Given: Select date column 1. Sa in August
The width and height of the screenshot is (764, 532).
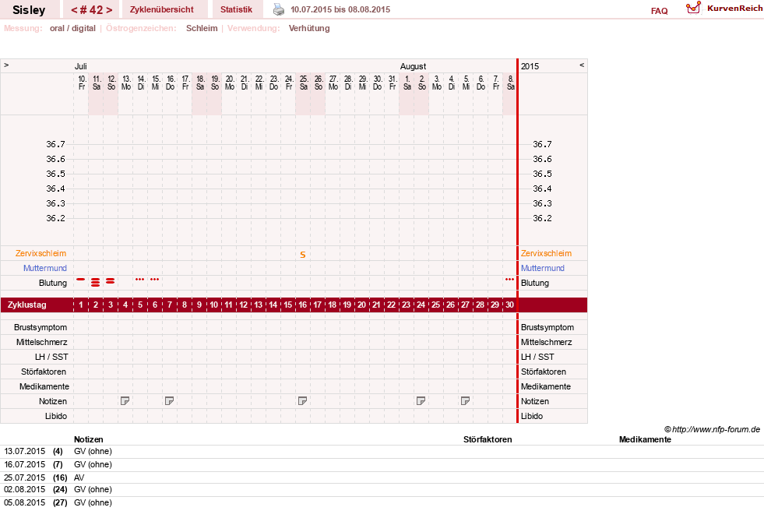Looking at the screenshot, I should click(x=407, y=83).
